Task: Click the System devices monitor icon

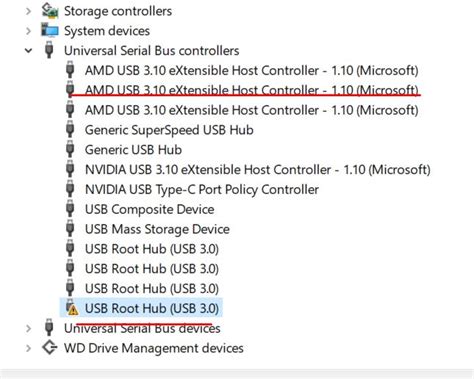Action: (x=50, y=30)
